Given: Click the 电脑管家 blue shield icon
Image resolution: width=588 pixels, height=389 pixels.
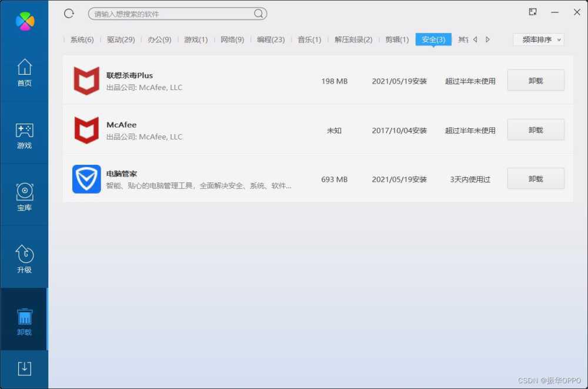Looking at the screenshot, I should pyautogui.click(x=86, y=179).
